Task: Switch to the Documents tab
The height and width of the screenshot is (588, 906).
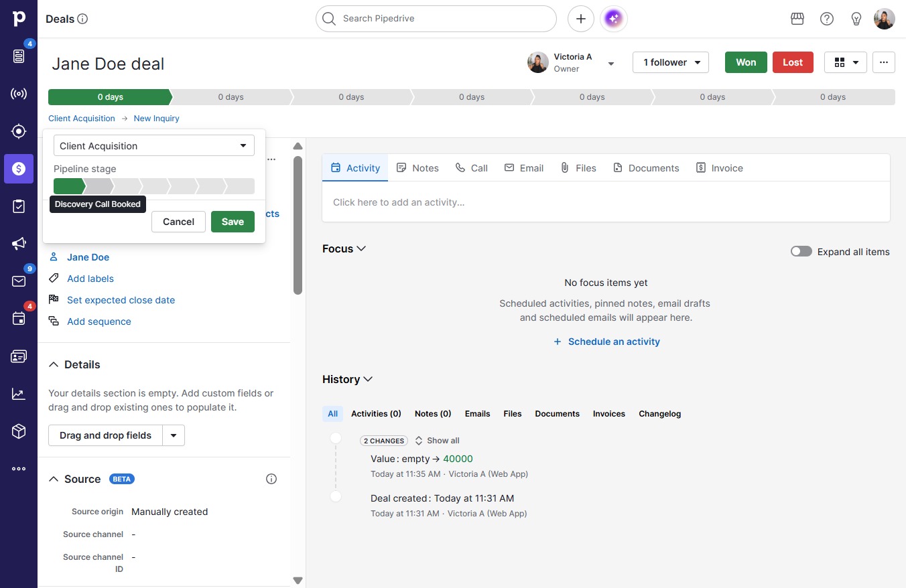Action: click(646, 167)
